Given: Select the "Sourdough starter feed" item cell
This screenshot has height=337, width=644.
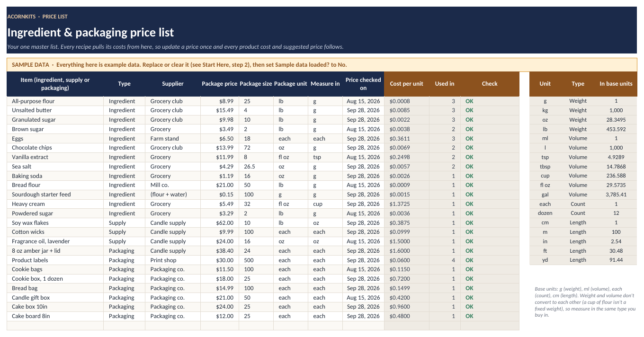Looking at the screenshot, I should point(55,195).
